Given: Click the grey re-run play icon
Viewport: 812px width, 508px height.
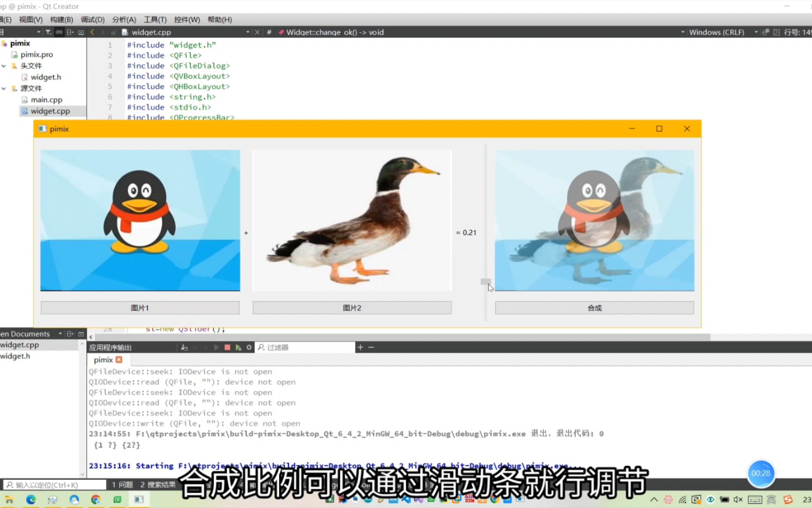Looking at the screenshot, I should click(x=217, y=347).
